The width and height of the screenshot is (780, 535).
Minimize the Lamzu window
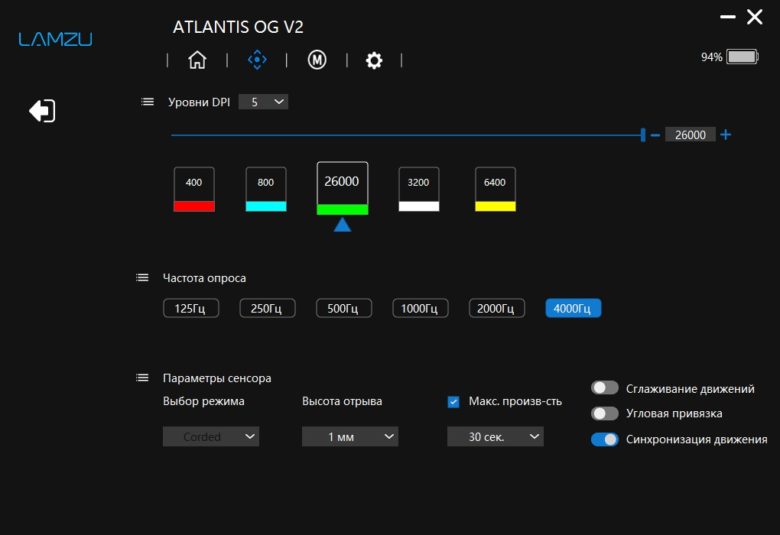tap(727, 17)
